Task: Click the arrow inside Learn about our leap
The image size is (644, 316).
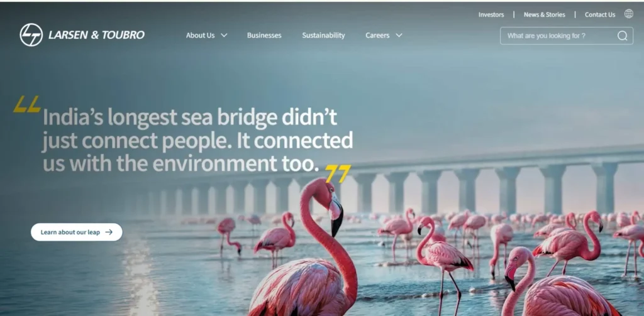Action: [x=109, y=232]
